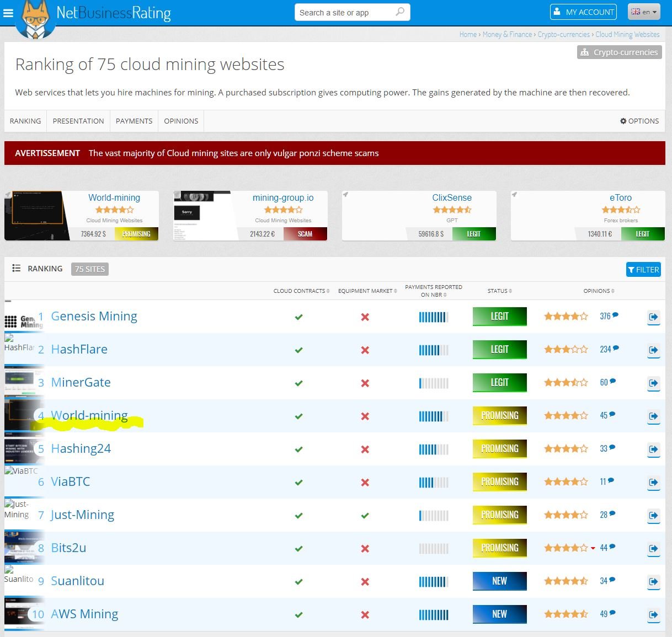
Task: Open Genesis Mining external link icon
Action: coord(654,317)
